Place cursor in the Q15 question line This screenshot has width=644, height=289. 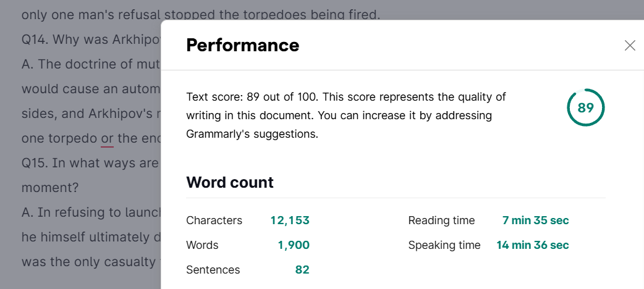(91, 163)
